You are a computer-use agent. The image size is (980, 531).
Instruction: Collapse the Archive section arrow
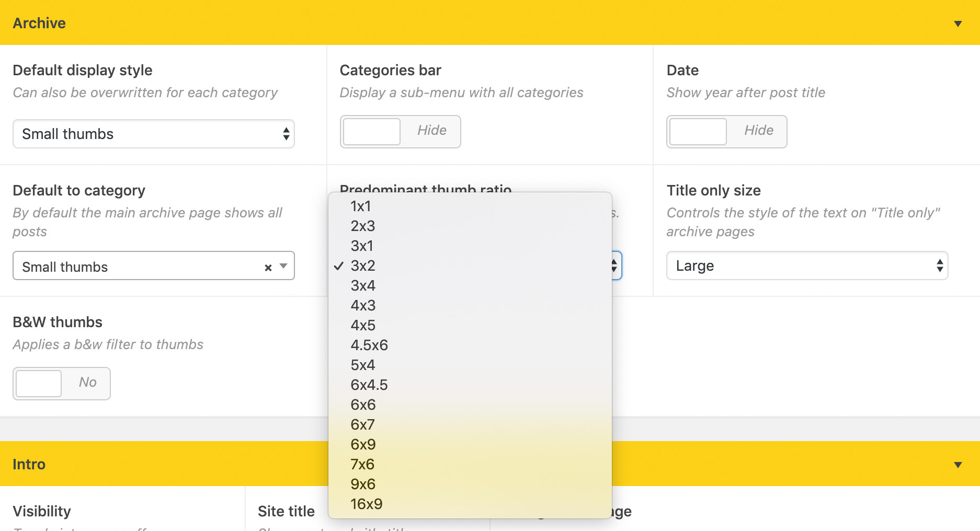958,24
